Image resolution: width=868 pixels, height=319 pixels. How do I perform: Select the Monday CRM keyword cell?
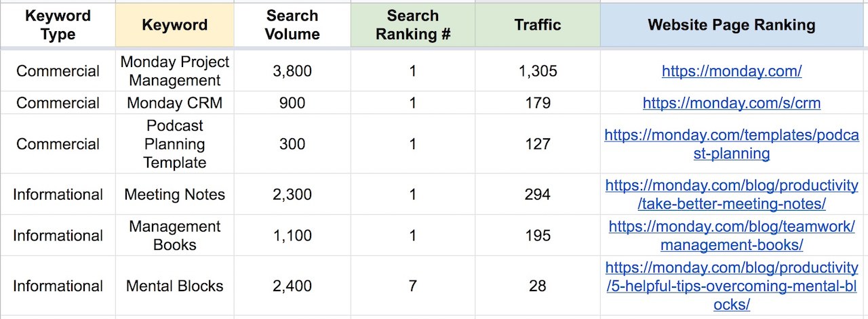[175, 103]
